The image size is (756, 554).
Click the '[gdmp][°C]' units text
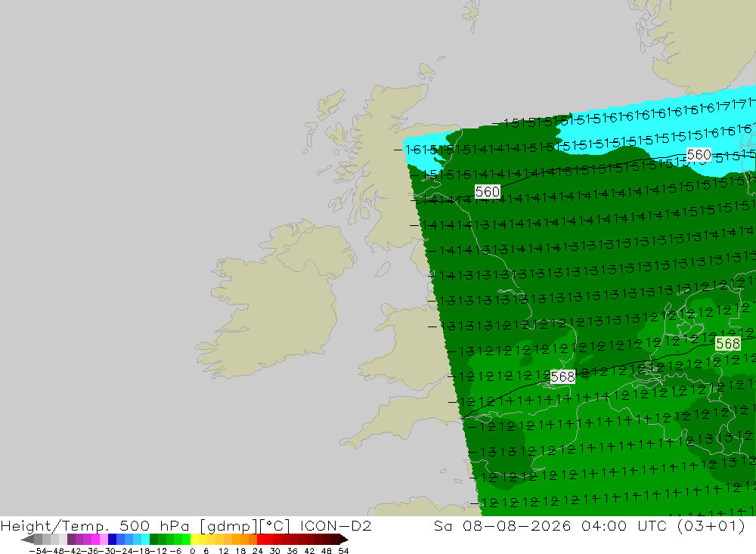click(245, 526)
